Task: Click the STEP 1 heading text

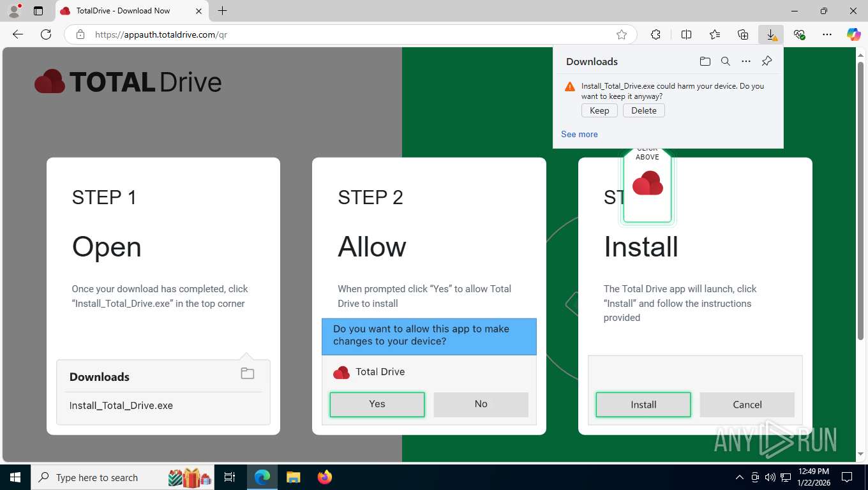Action: coord(104,198)
